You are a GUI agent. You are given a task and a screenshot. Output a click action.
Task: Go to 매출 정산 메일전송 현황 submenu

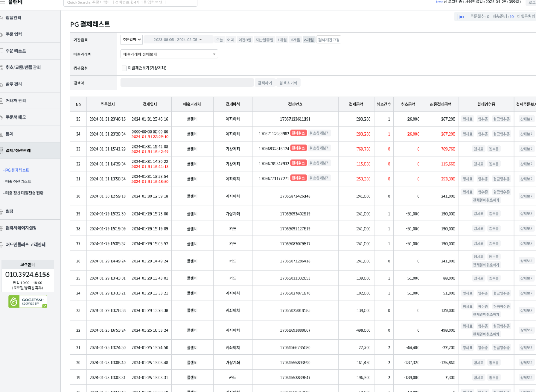coord(24,193)
